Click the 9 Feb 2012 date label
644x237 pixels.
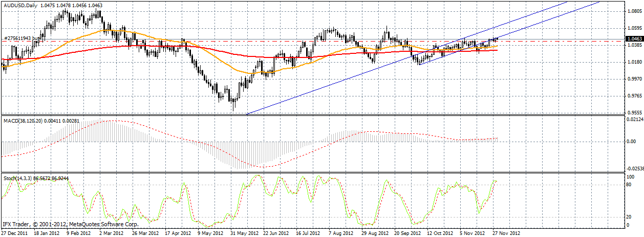point(80,232)
